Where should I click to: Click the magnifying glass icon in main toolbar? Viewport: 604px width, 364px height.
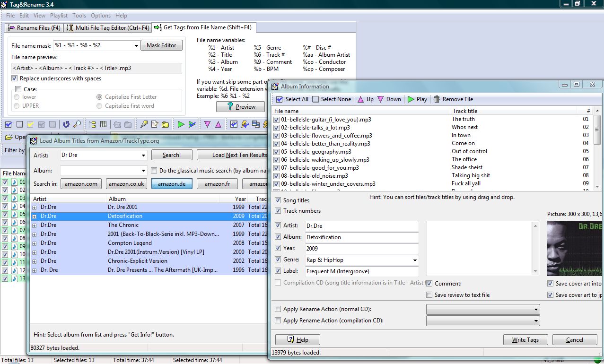77,125
